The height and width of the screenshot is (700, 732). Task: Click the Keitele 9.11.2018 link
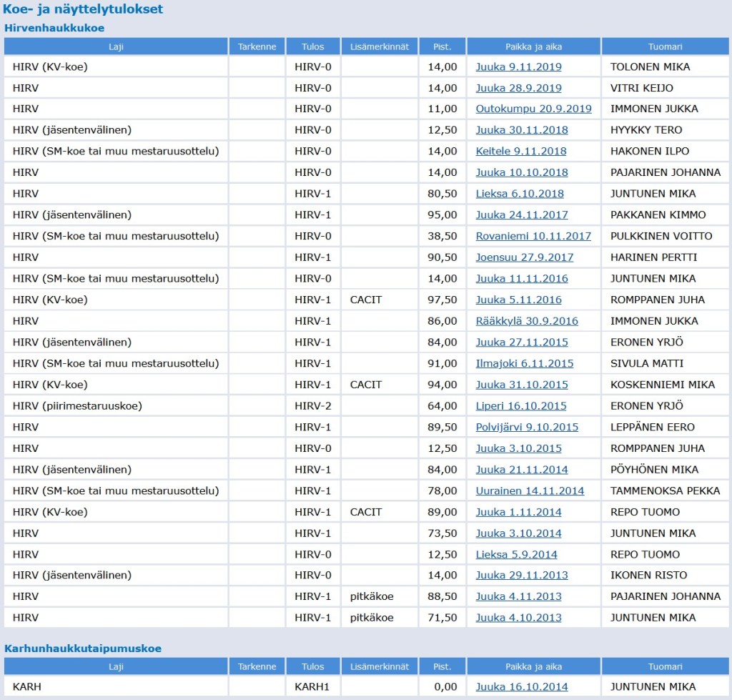tap(520, 151)
